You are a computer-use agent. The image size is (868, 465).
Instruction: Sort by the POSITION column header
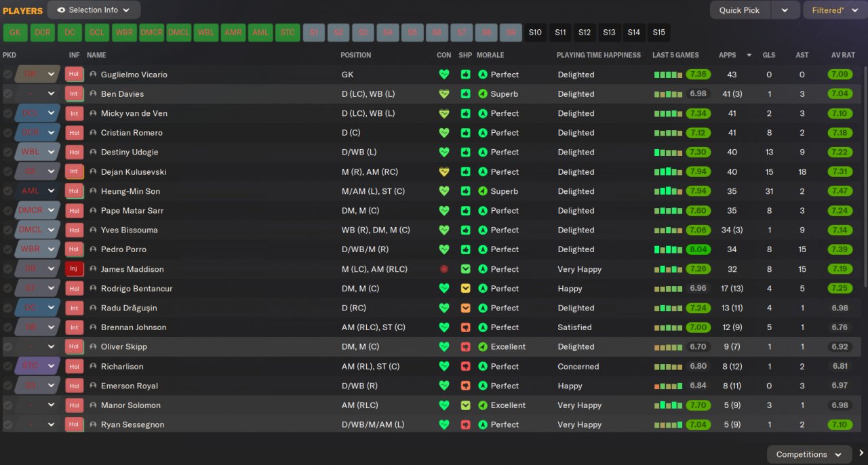pos(356,55)
